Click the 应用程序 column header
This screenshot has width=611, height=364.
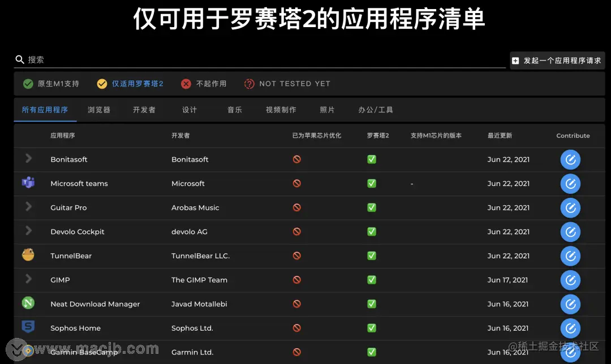click(x=63, y=136)
